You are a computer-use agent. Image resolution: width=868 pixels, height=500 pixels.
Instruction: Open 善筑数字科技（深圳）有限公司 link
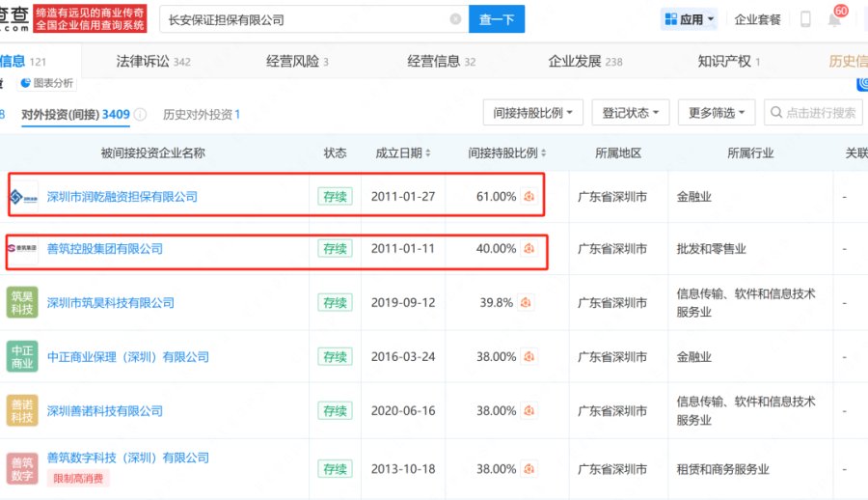128,458
